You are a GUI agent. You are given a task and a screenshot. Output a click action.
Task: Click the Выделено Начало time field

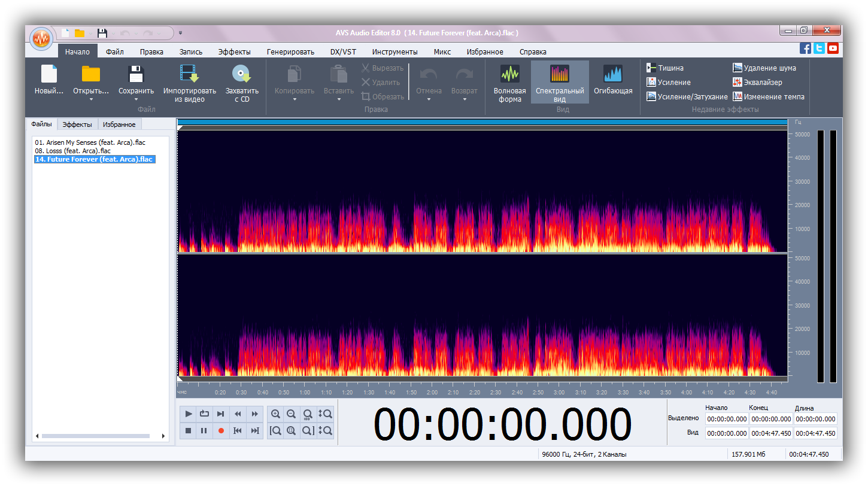tap(727, 419)
